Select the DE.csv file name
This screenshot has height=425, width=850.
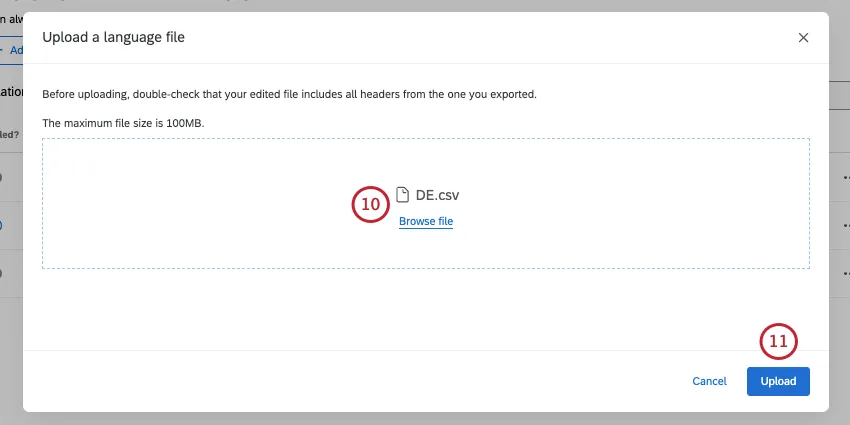click(437, 195)
